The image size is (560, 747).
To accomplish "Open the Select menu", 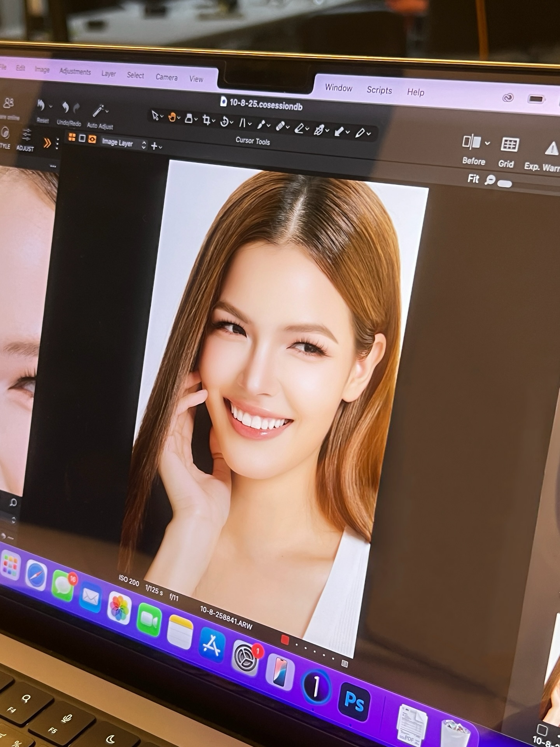I will tap(135, 75).
